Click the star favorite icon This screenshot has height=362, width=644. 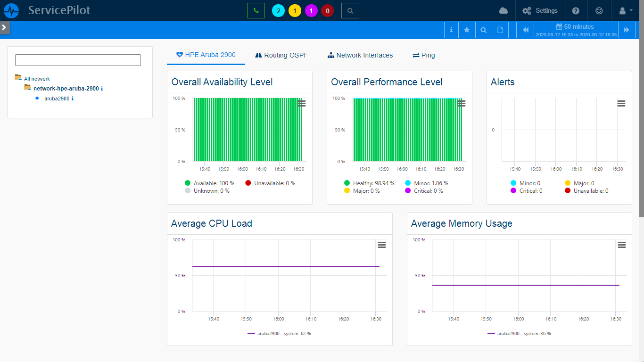pos(467,30)
